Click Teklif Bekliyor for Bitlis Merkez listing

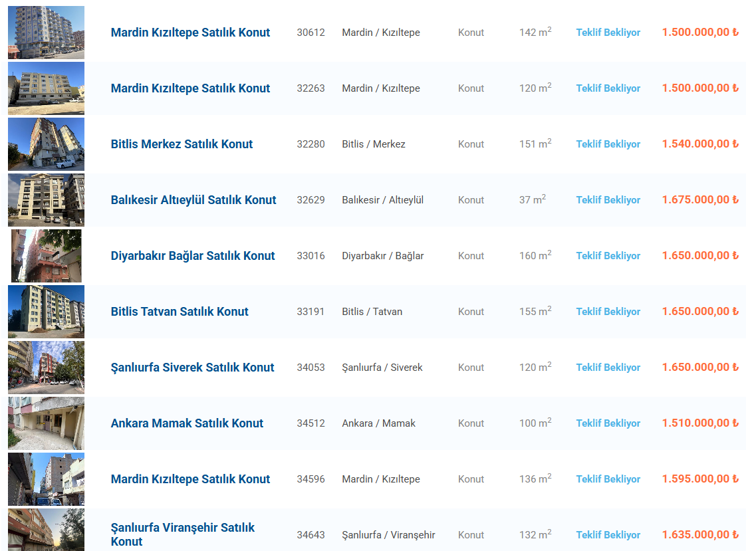[x=608, y=144]
